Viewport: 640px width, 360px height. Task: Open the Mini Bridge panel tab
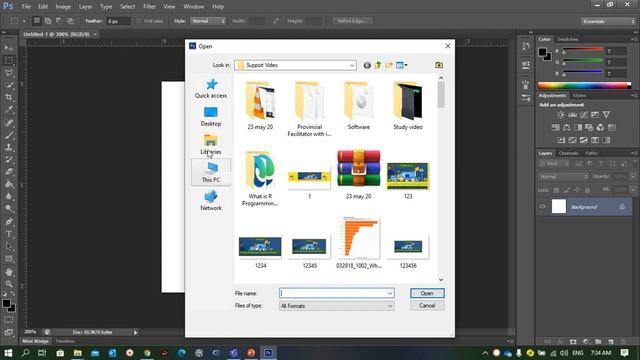(x=36, y=341)
